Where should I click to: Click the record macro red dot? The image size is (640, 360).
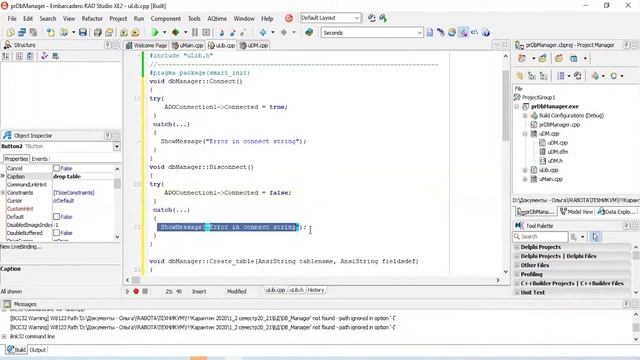pyautogui.click(x=136, y=291)
